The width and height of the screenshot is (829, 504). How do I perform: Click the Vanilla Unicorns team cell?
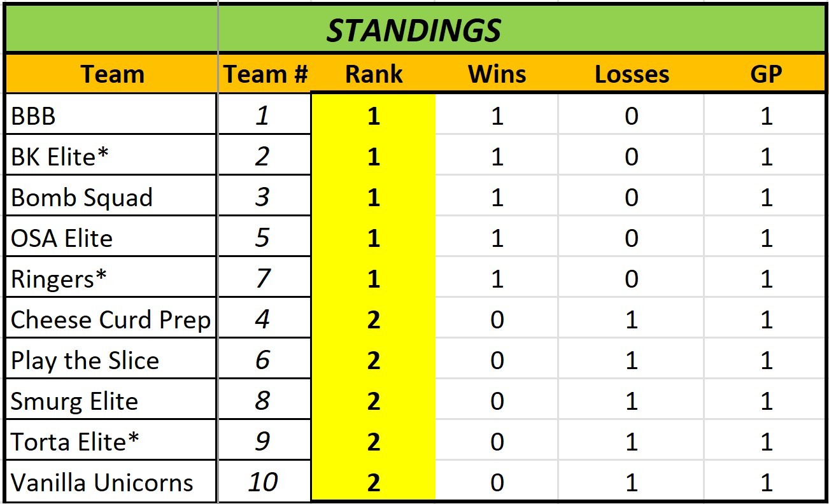tap(111, 482)
